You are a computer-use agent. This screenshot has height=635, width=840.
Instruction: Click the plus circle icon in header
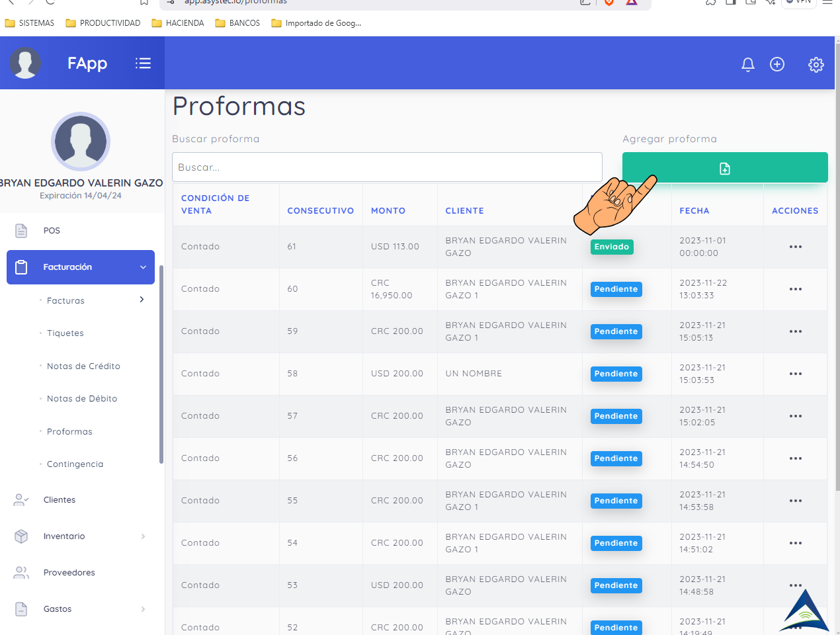tap(777, 64)
